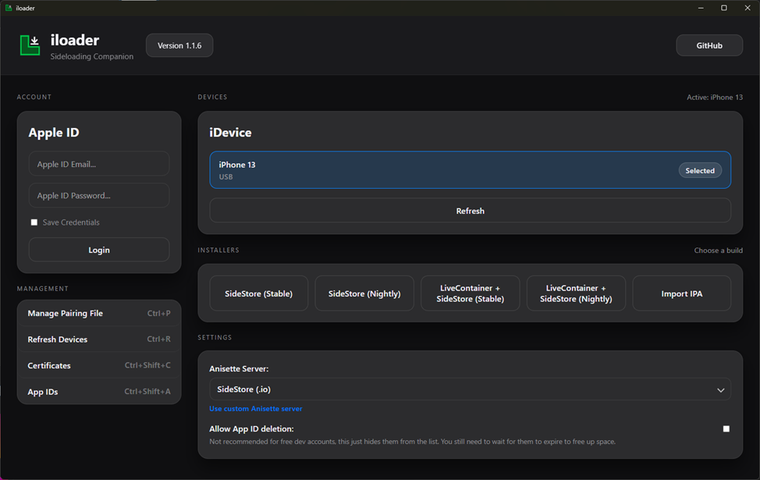This screenshot has width=760, height=480.
Task: Click the Sideloading Companion subtitle
Action: [x=92, y=56]
